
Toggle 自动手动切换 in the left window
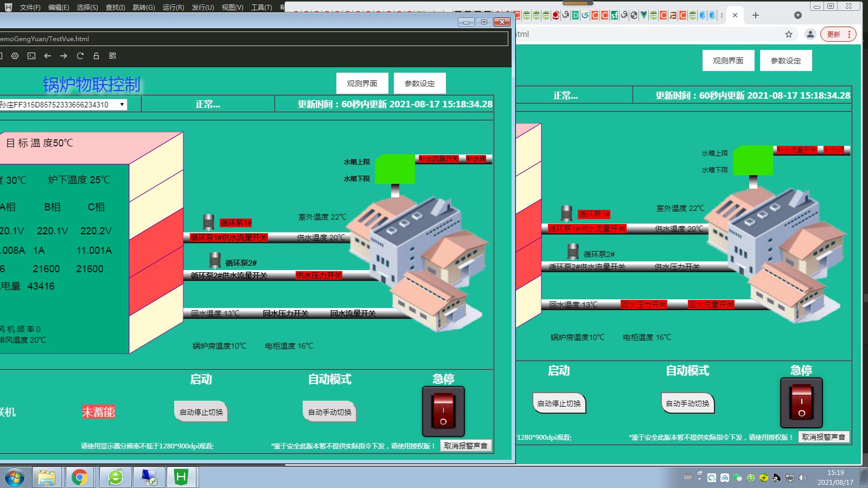329,412
